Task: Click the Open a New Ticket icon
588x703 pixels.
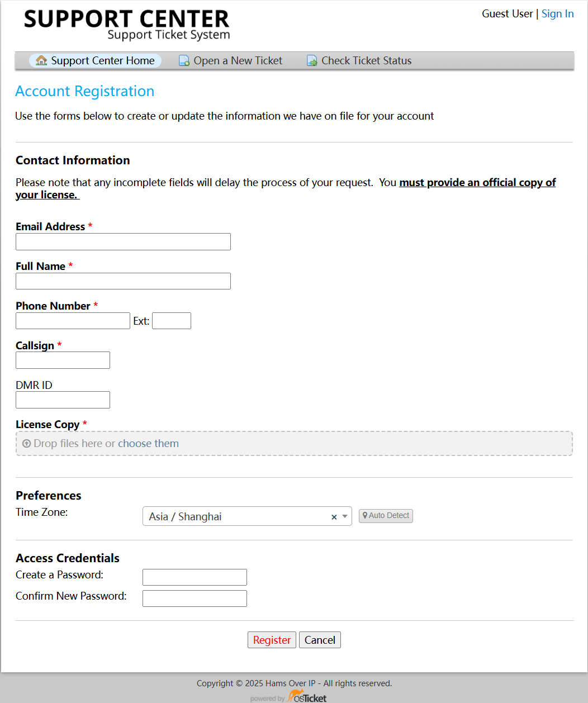Action: pos(184,60)
